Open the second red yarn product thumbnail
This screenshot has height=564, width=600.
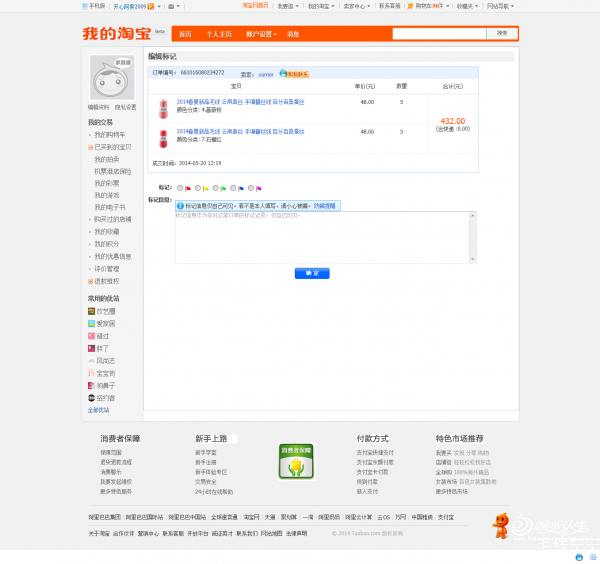coord(163,139)
